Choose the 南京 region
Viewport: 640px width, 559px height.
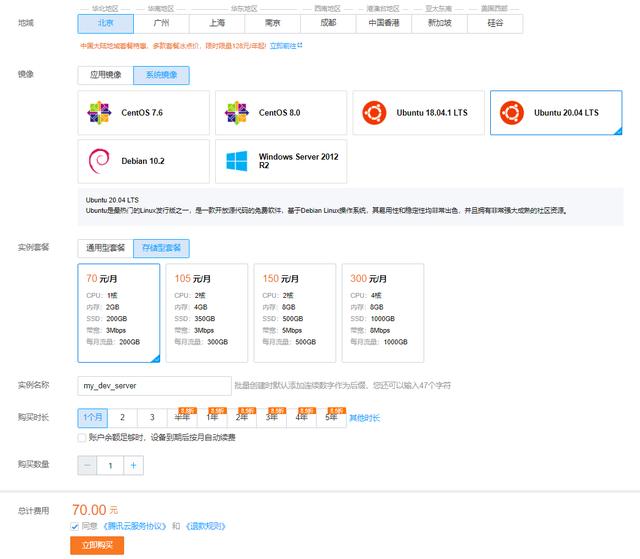click(272, 23)
